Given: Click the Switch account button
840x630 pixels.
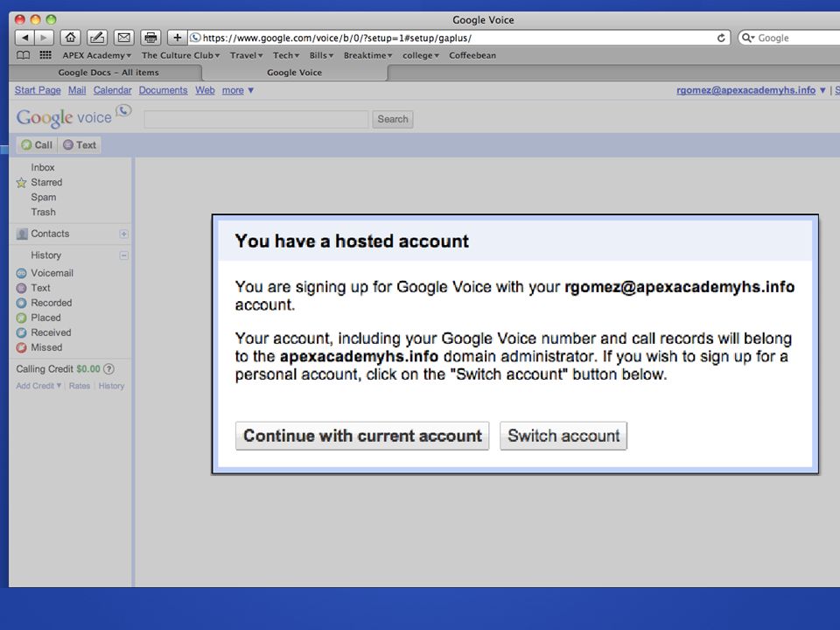Looking at the screenshot, I should (563, 436).
